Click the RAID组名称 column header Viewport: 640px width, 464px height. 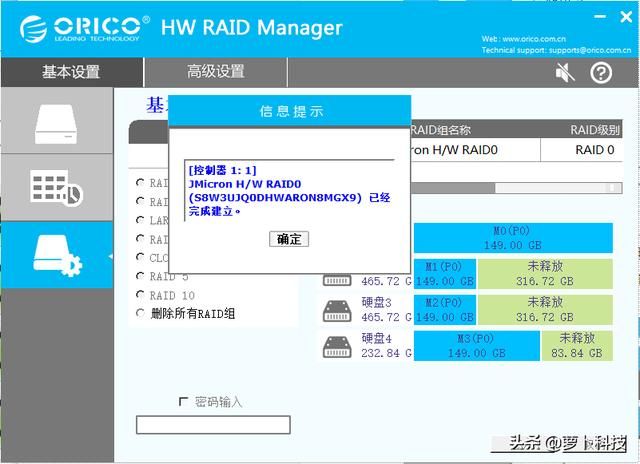441,130
